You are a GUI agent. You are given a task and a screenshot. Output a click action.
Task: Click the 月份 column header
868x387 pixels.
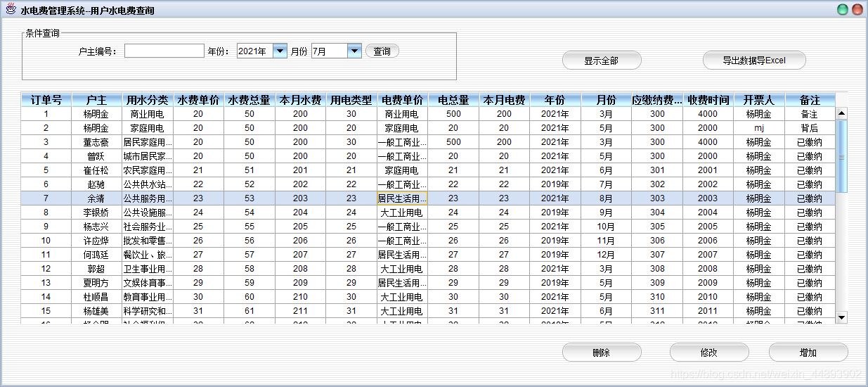pos(606,100)
